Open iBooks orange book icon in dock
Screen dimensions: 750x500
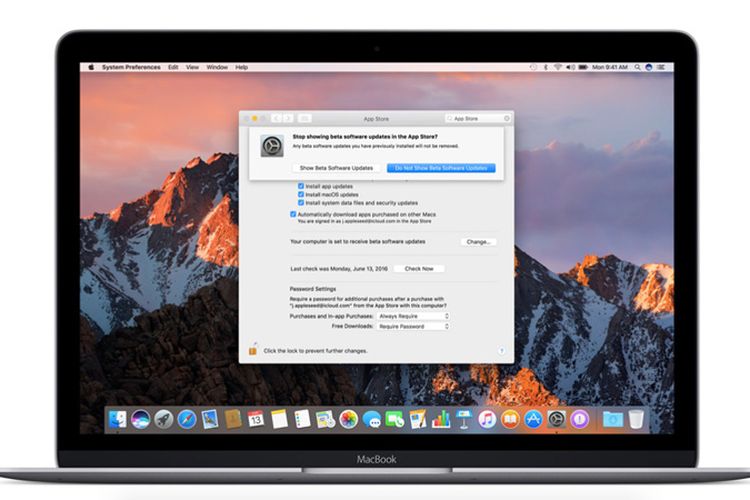pyautogui.click(x=510, y=420)
